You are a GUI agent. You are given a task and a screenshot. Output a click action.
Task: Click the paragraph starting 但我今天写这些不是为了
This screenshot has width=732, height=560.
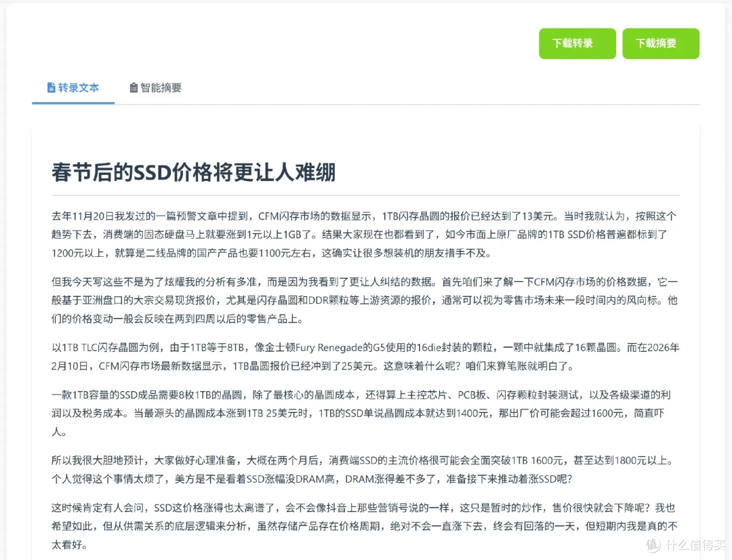click(365, 300)
